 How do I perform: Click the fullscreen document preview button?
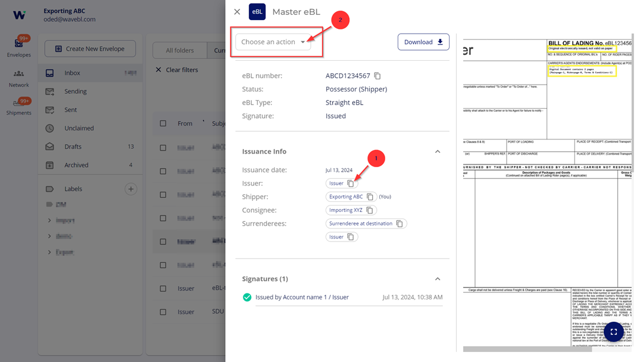tap(614, 332)
